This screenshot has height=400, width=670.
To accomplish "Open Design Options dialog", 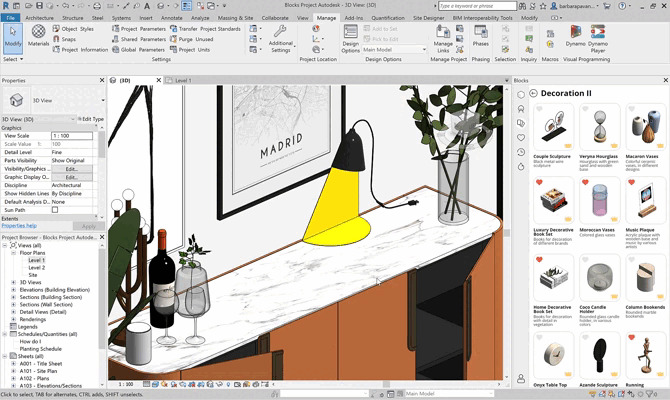I will [351, 39].
